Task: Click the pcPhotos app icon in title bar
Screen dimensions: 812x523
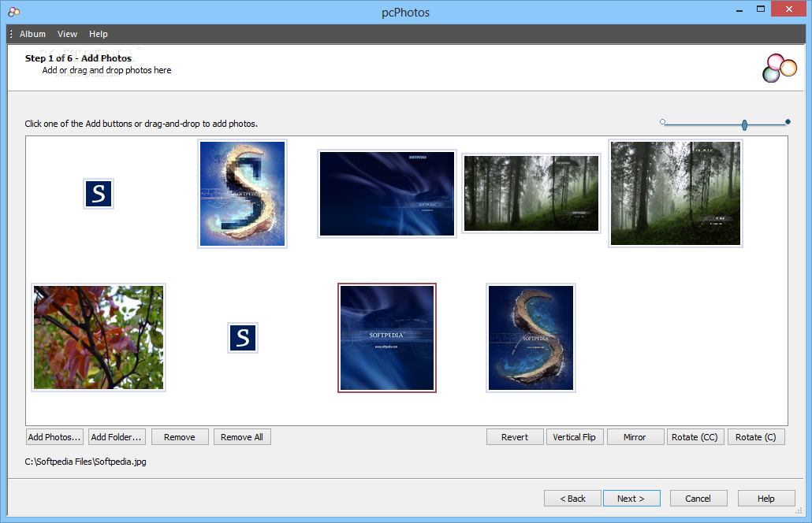Action: pos(14,11)
